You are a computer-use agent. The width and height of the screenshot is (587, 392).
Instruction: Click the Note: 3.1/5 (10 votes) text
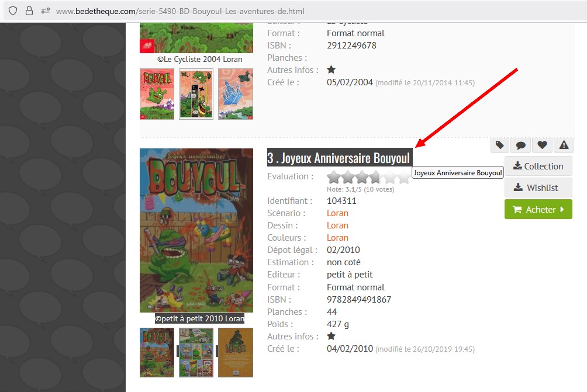click(x=360, y=189)
